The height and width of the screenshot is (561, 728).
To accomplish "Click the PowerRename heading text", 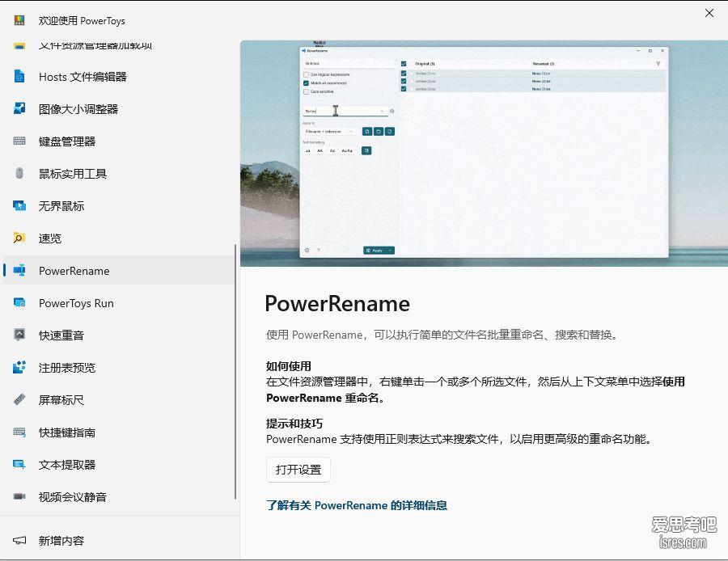I will coord(337,303).
